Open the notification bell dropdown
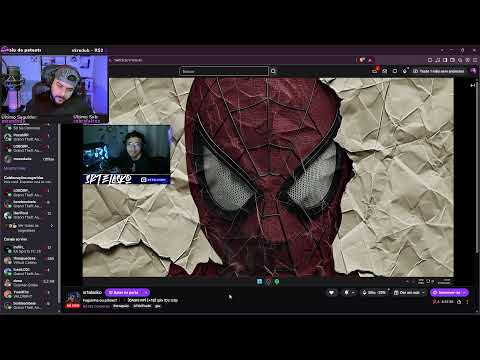This screenshot has width=480, height=360. pyautogui.click(x=349, y=292)
